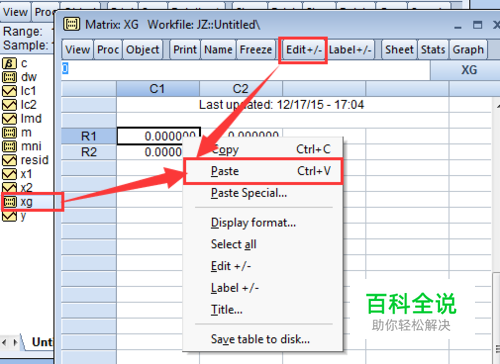
Task: Select the lc1 series icon
Action: [x=9, y=91]
